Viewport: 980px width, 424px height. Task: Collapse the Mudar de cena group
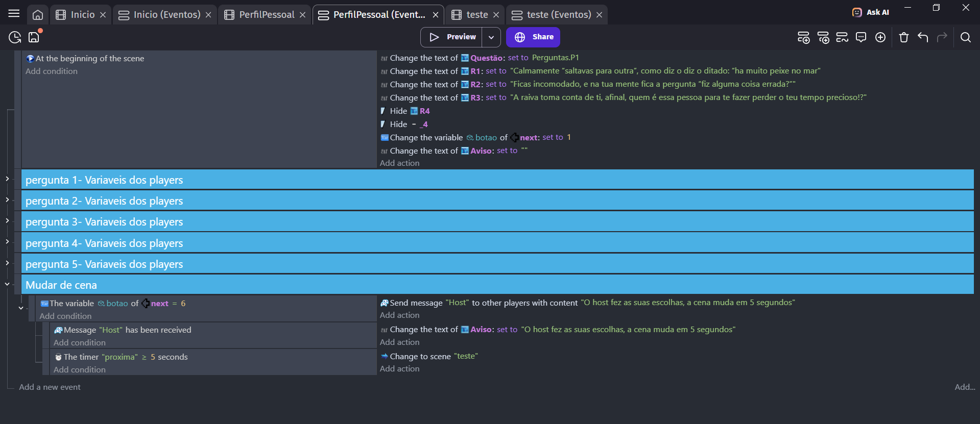(x=7, y=284)
